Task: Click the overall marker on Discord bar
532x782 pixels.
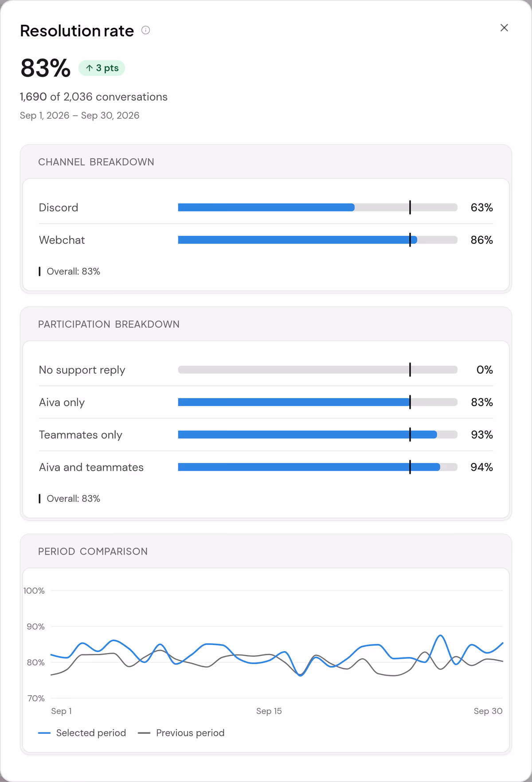Action: 410,207
